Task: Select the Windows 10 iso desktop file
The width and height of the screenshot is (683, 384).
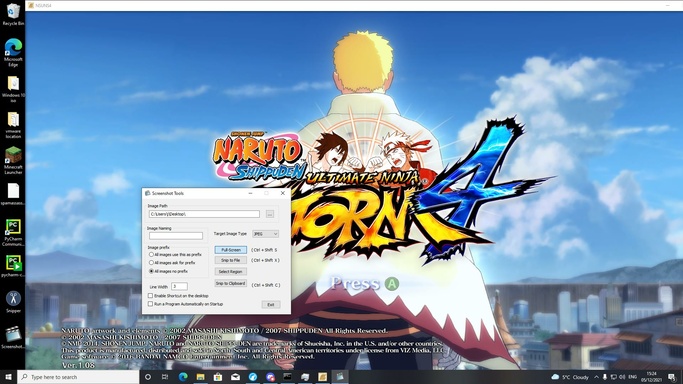Action: [x=13, y=88]
